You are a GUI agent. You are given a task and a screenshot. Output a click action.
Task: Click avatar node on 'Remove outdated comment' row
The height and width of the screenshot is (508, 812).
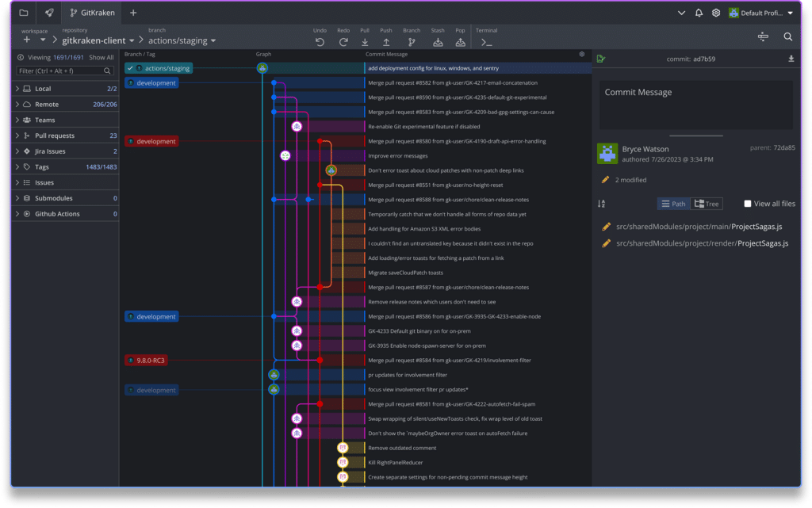343,448
